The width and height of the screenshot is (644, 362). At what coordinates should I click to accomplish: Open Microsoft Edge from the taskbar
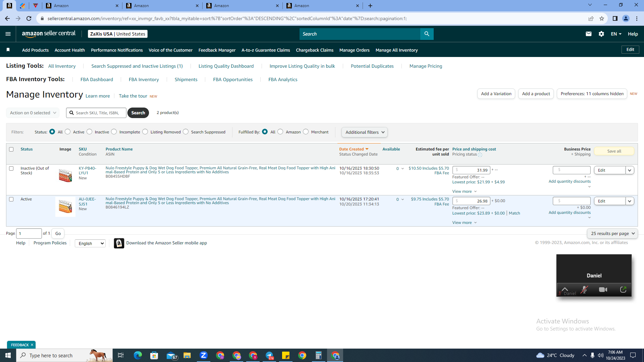[138, 355]
